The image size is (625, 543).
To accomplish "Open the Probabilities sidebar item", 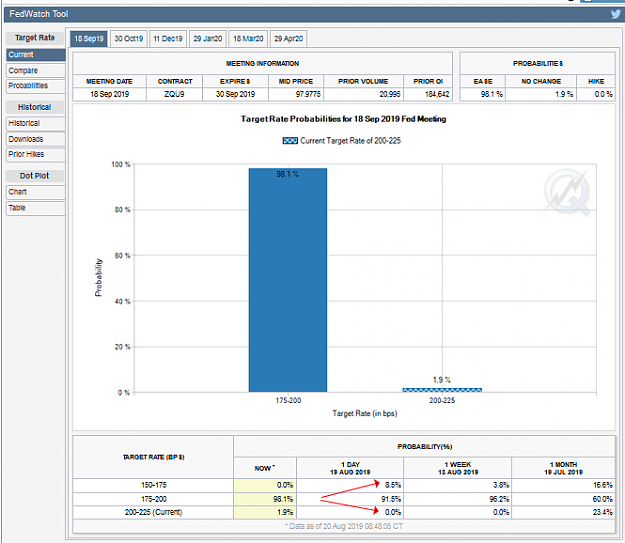I will [x=36, y=86].
